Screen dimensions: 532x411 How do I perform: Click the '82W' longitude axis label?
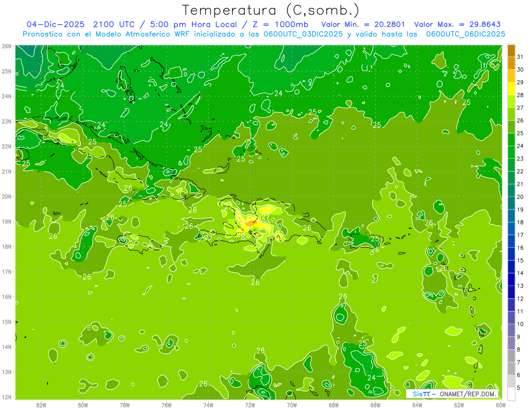click(41, 405)
